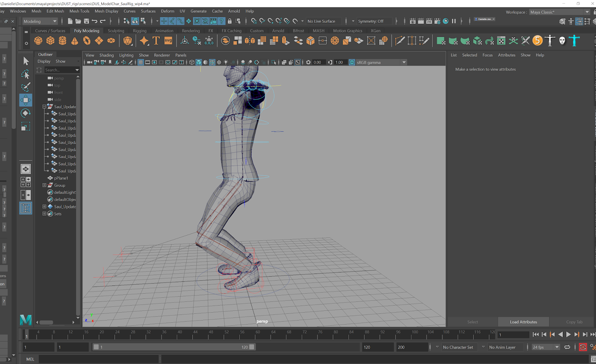Open the Mesh Tools menu
This screenshot has height=364, width=596.
79,11
